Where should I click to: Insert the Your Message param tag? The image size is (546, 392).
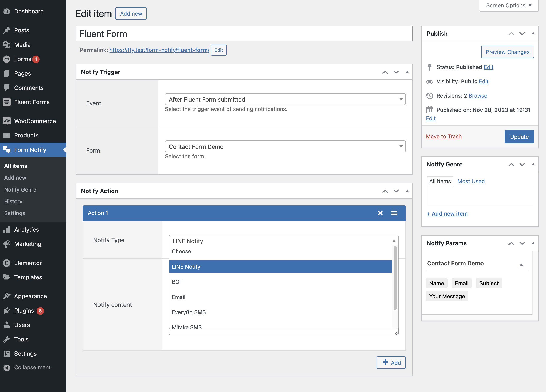(x=447, y=296)
